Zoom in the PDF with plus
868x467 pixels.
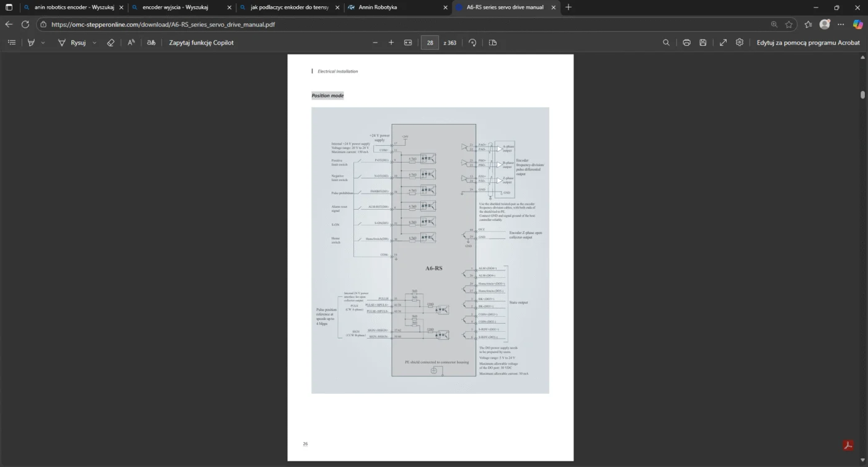[391, 43]
